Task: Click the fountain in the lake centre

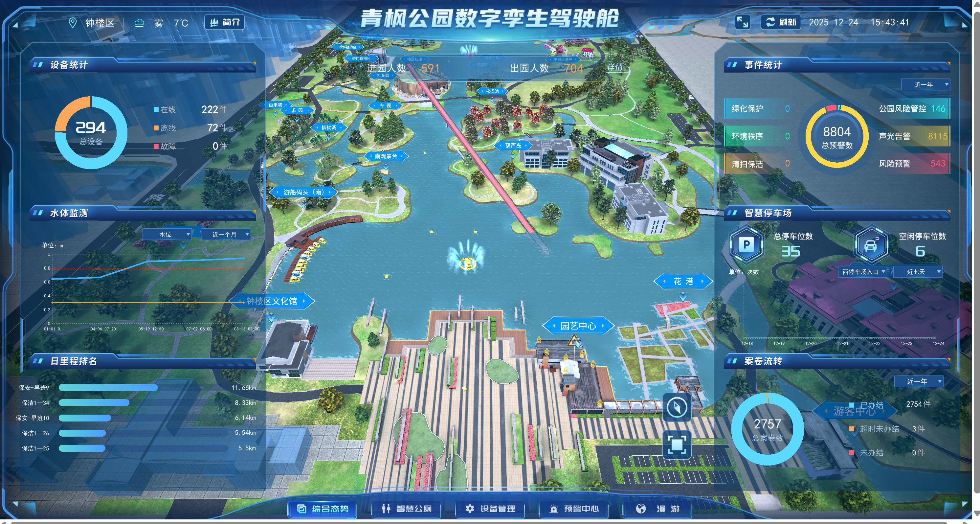Action: (466, 258)
